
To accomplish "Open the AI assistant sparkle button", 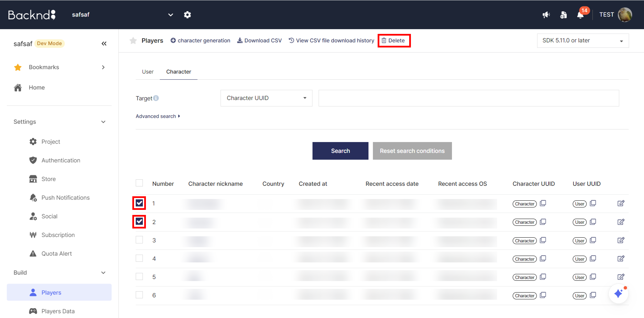I will pos(618,294).
